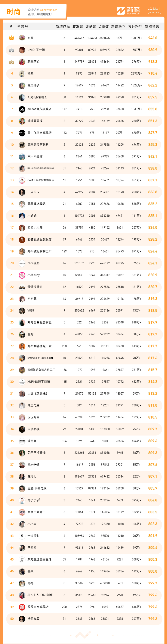Click 杨紫's profile avatar
The image size is (167, 644).
click(x=22, y=74)
